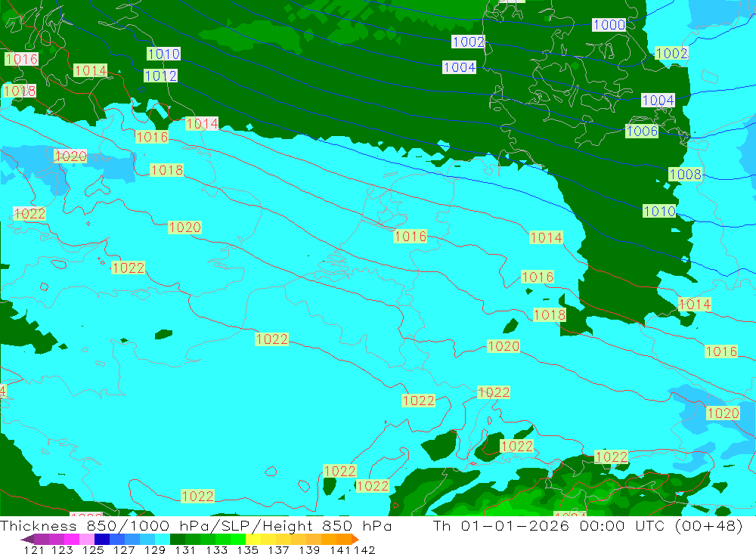Click the blue 1000 isobar label

tap(609, 25)
